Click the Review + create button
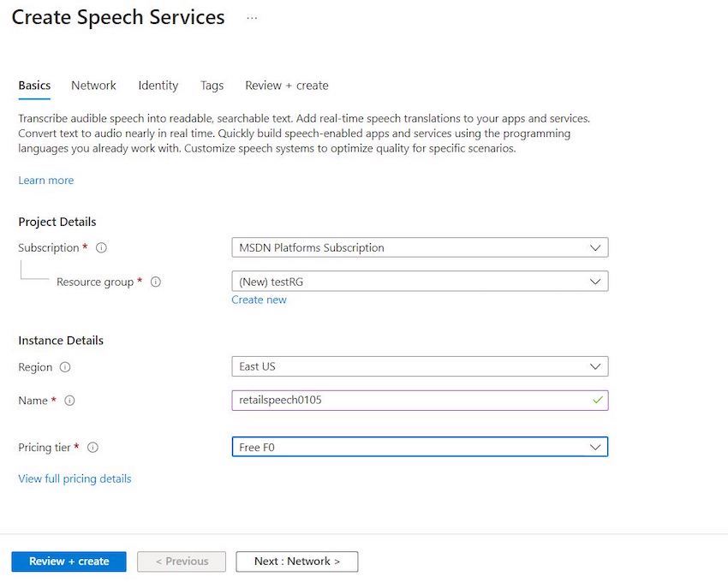 pyautogui.click(x=69, y=561)
